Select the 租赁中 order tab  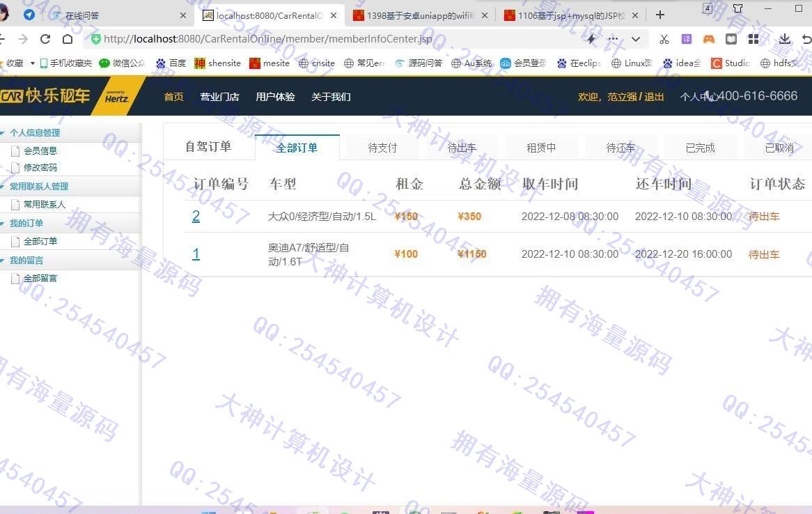[x=541, y=148]
